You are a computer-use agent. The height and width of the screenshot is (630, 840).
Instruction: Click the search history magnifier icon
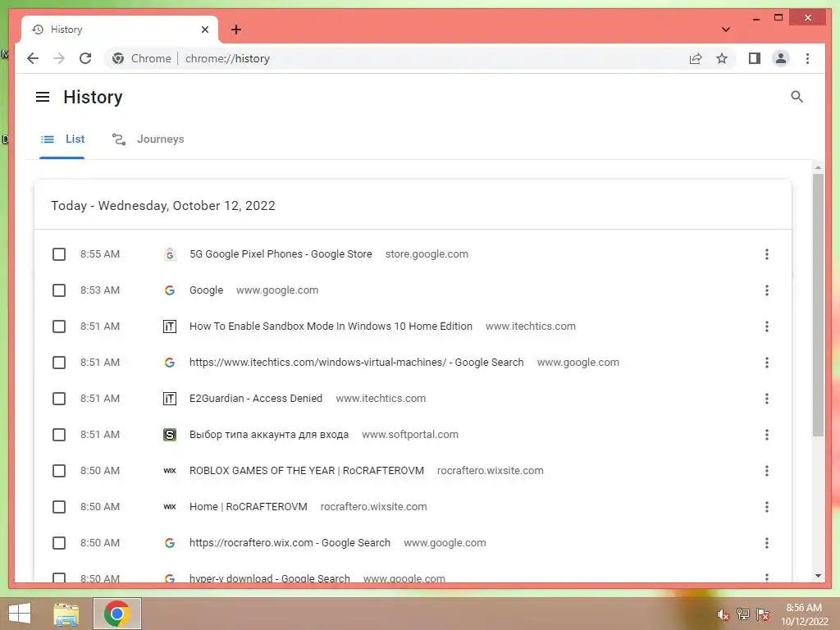(x=797, y=97)
